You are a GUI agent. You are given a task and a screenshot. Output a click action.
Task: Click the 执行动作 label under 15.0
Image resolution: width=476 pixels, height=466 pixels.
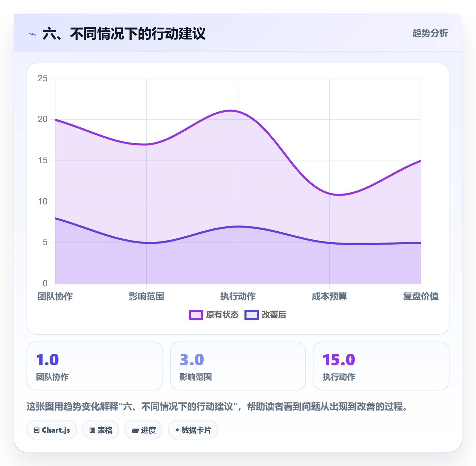pyautogui.click(x=339, y=377)
